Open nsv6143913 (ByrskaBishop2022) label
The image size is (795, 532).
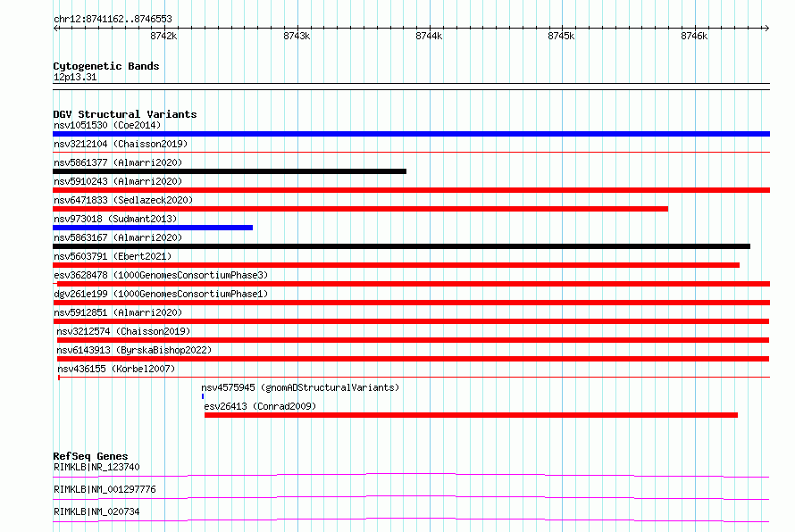(x=134, y=350)
